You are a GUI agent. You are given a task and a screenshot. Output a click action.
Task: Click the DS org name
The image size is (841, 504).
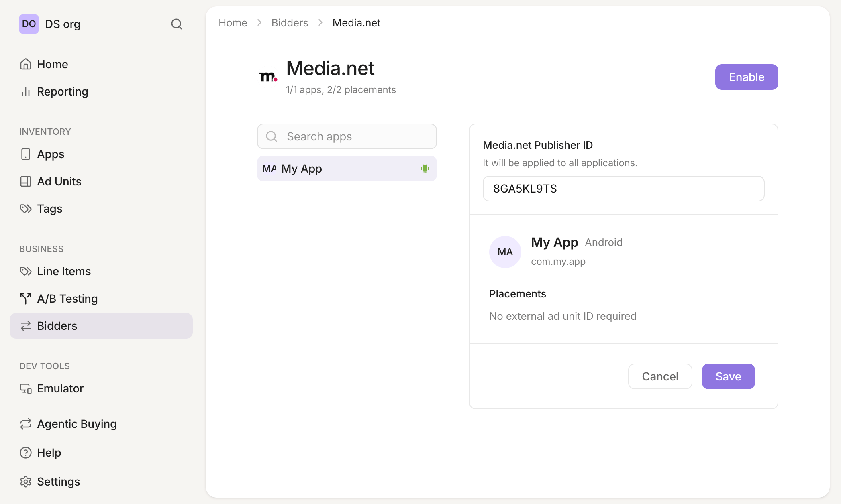tap(63, 24)
